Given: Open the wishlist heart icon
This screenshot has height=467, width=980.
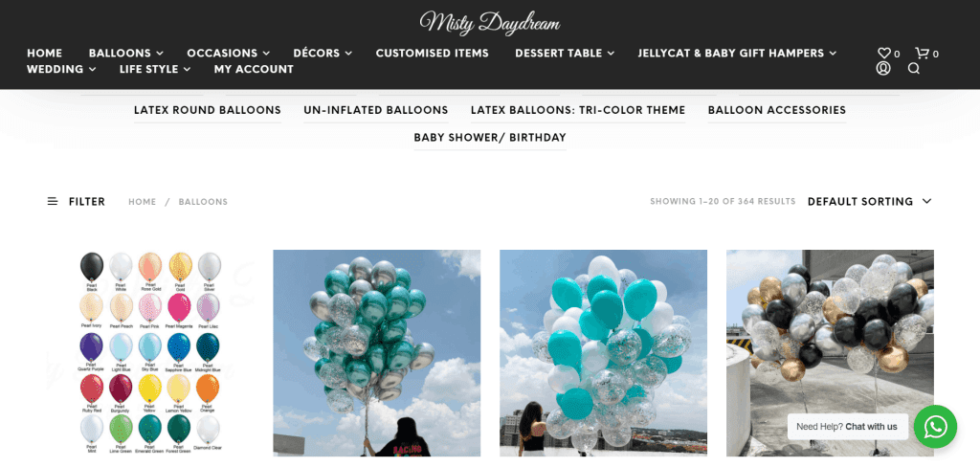Looking at the screenshot, I should (x=883, y=54).
